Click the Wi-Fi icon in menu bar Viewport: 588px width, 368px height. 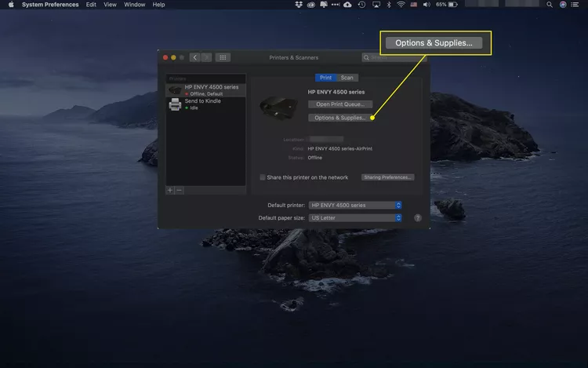coord(401,5)
